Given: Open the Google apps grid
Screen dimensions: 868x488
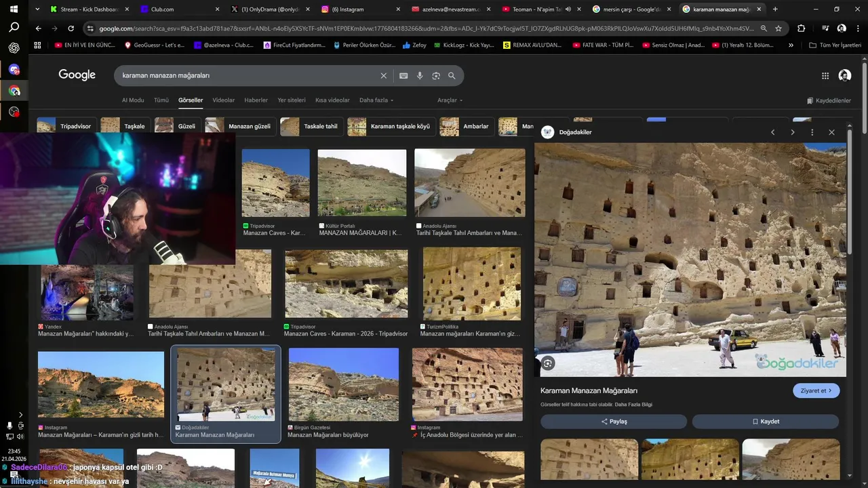Looking at the screenshot, I should coord(825,76).
